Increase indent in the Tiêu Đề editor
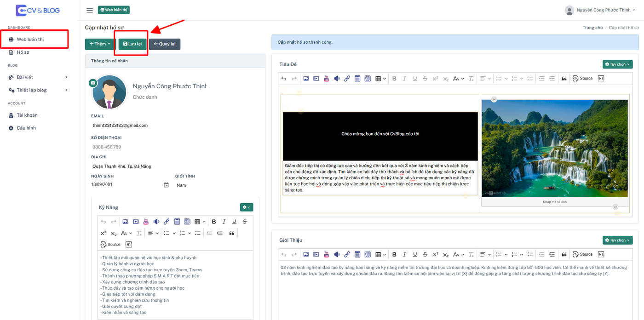Screen dimensions: 644x320 click(x=552, y=79)
